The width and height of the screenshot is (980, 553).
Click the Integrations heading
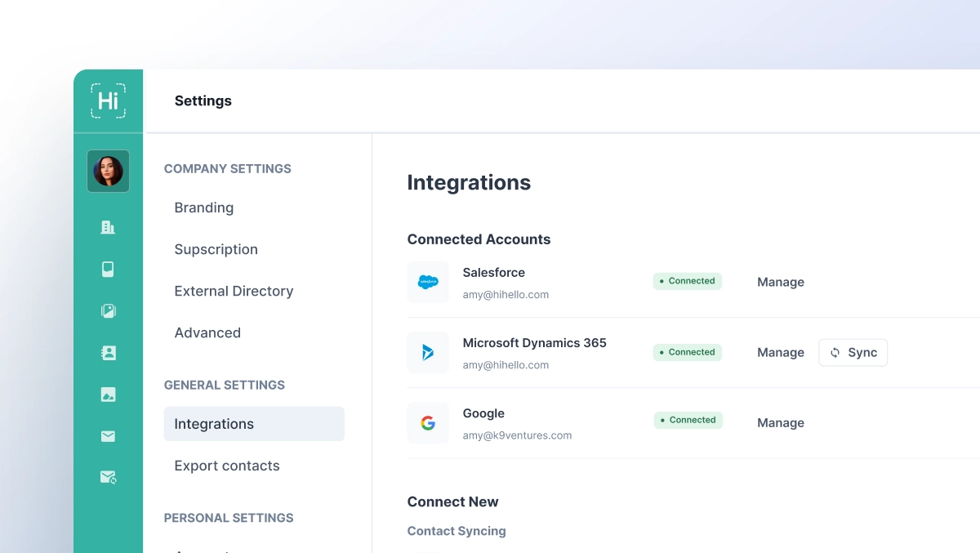click(469, 182)
